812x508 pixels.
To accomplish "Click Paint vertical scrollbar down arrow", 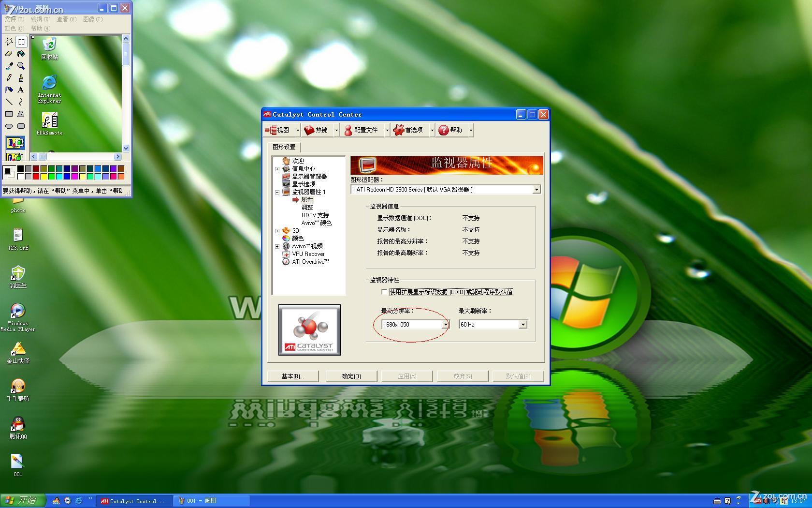I will coord(126,149).
